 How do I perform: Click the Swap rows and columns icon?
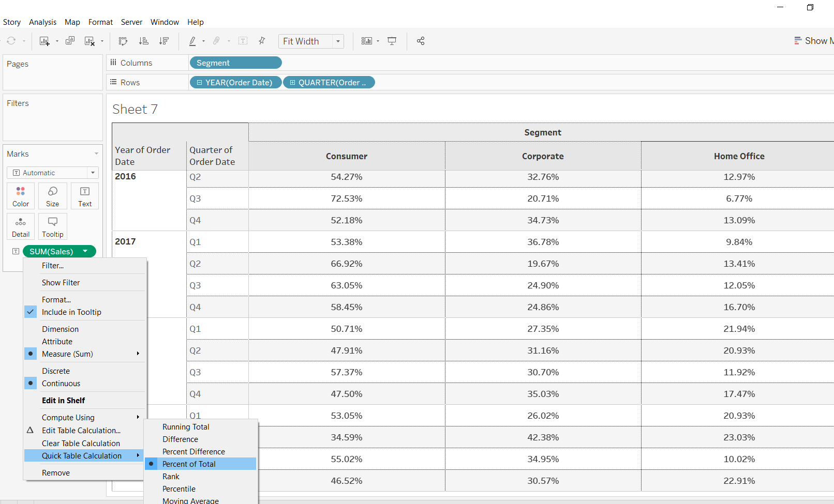point(123,41)
